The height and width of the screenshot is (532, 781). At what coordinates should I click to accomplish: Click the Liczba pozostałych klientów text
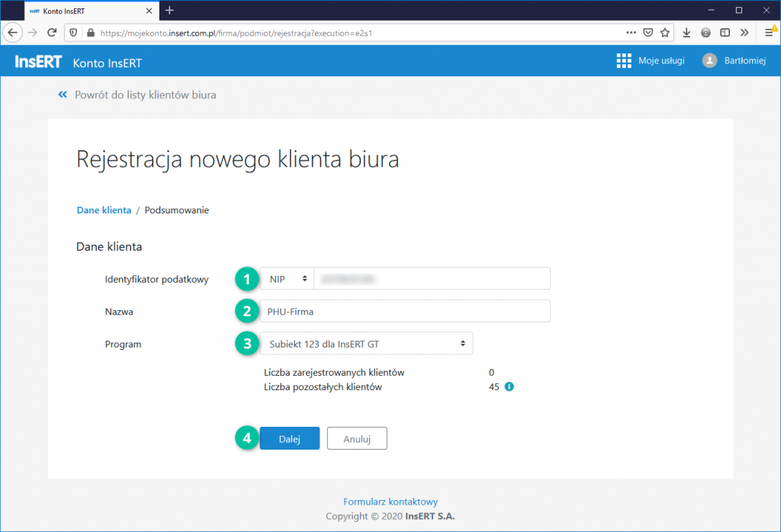tap(323, 386)
